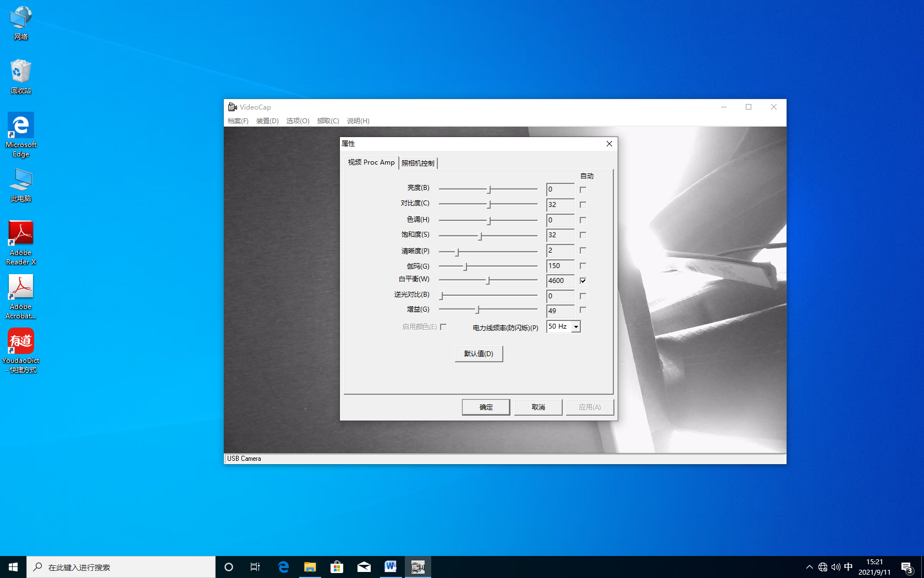The height and width of the screenshot is (578, 924).
Task: Open Mail from the taskbar
Action: point(364,567)
